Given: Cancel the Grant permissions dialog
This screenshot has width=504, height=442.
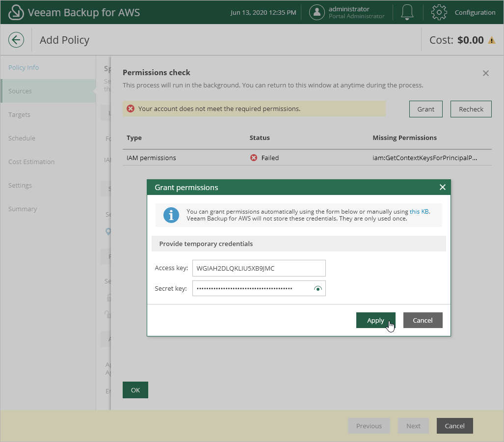Looking at the screenshot, I should tap(423, 320).
